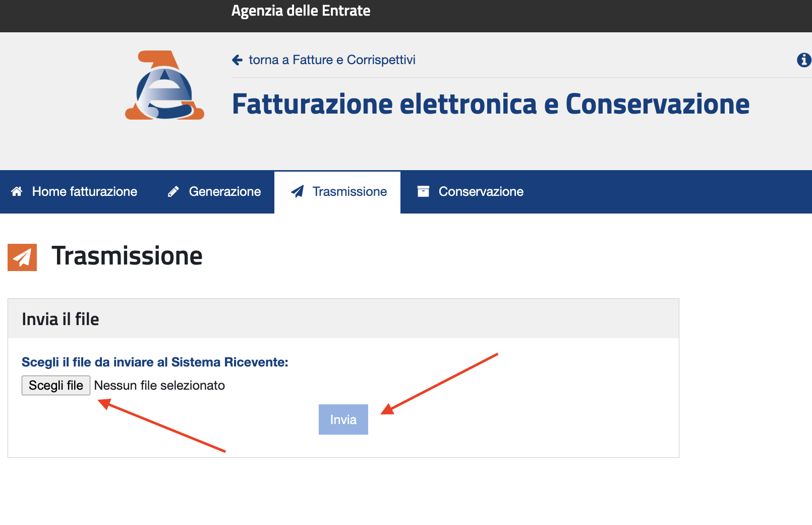Click the Invia button
The height and width of the screenshot is (525, 812).
point(343,419)
